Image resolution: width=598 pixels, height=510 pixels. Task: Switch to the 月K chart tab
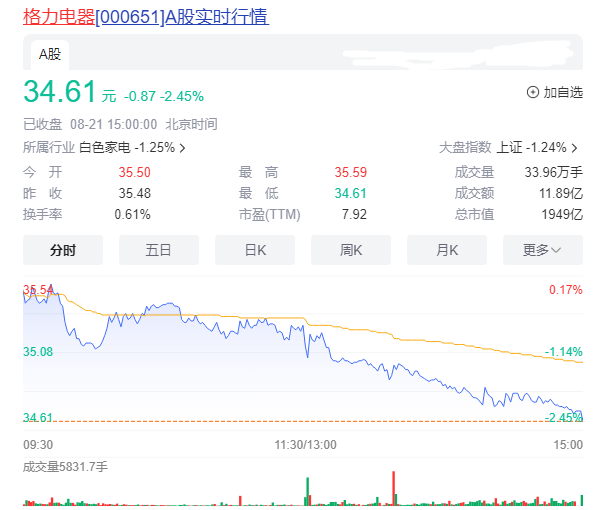[x=447, y=250]
